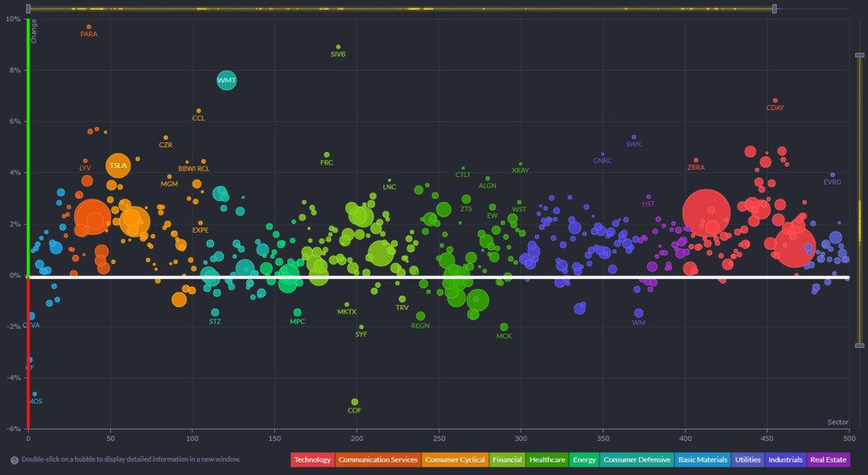Screen dimensions: 868x475
Task: Click the ZTS bubble
Action: click(x=466, y=199)
